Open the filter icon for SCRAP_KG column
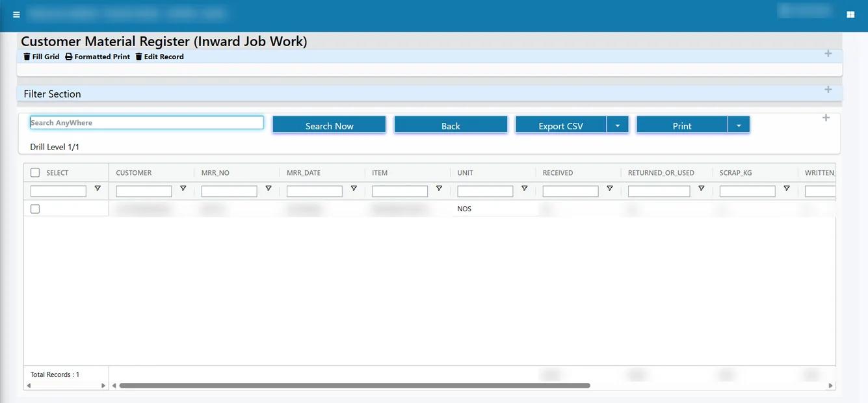 [x=786, y=188]
